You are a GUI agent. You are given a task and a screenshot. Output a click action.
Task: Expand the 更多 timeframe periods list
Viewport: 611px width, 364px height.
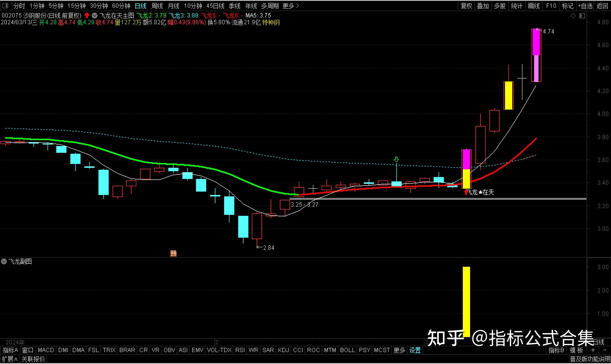pos(291,6)
